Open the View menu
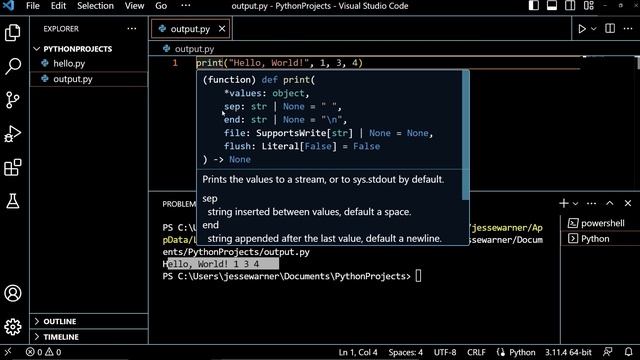 (x=134, y=6)
